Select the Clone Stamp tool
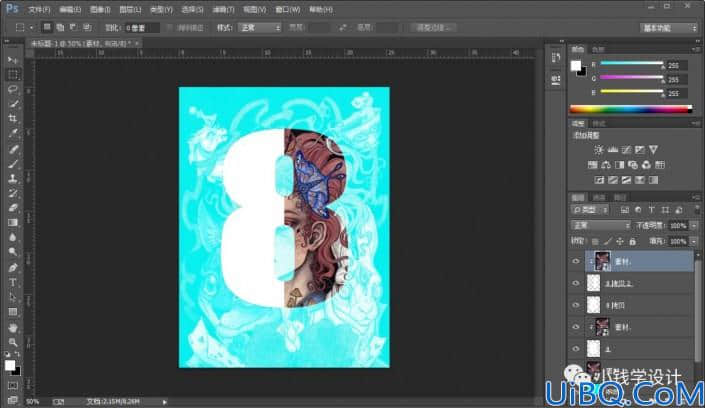Screen dimensions: 705x408 click(x=13, y=179)
